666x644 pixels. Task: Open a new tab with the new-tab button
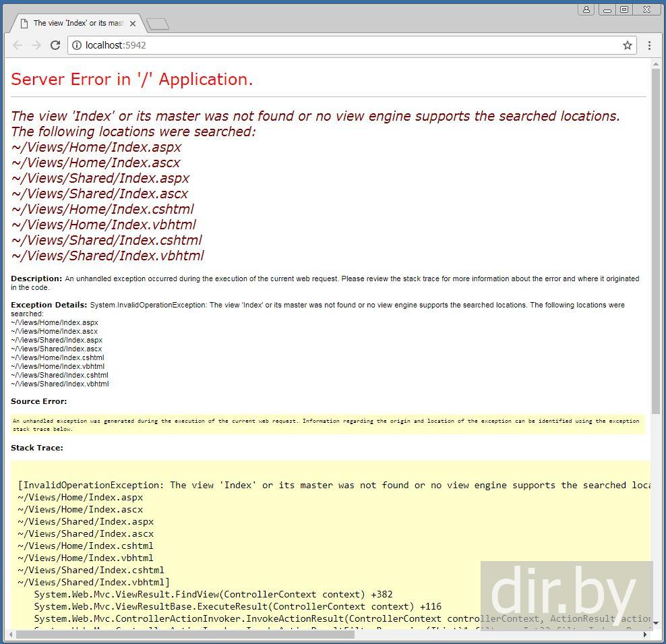pos(158,24)
